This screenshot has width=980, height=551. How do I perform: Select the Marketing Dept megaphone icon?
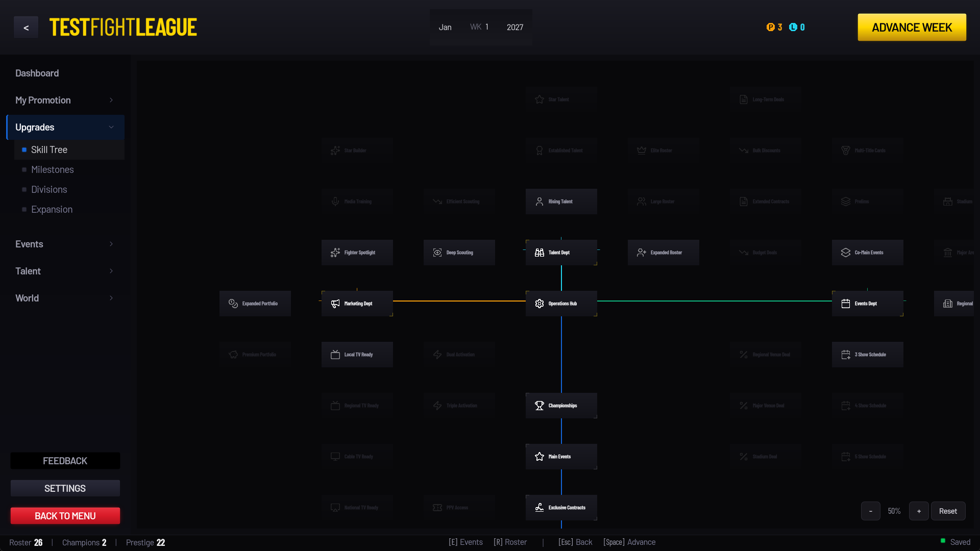point(335,304)
